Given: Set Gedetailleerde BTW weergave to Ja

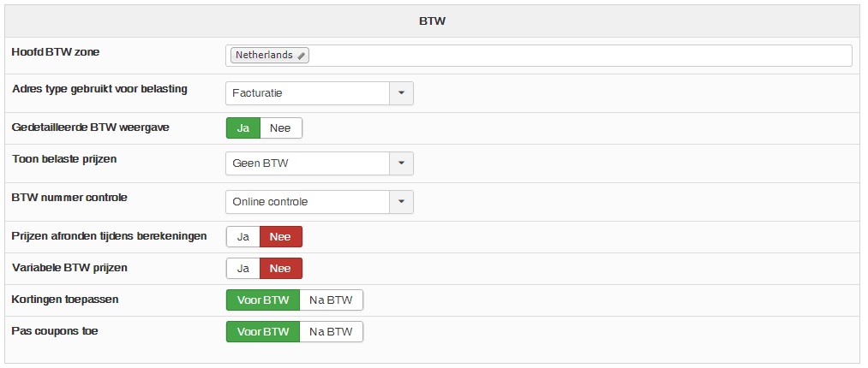Looking at the screenshot, I should [242, 128].
